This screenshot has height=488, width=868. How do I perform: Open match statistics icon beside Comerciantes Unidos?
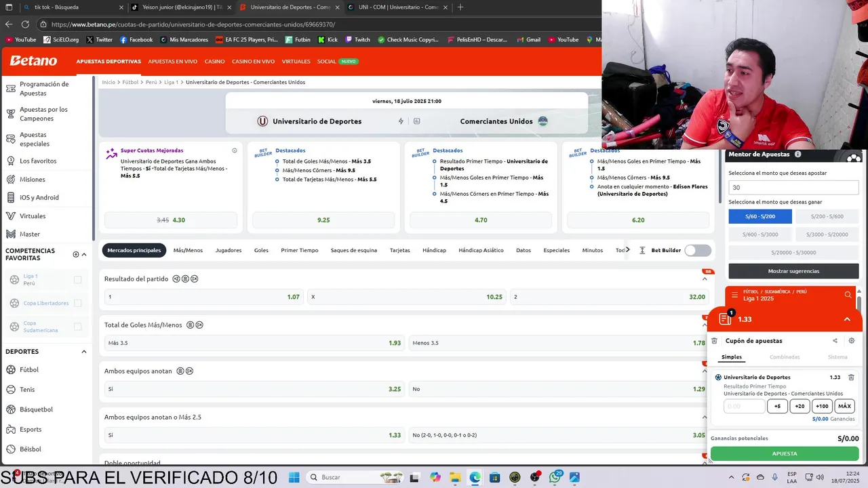(x=416, y=121)
